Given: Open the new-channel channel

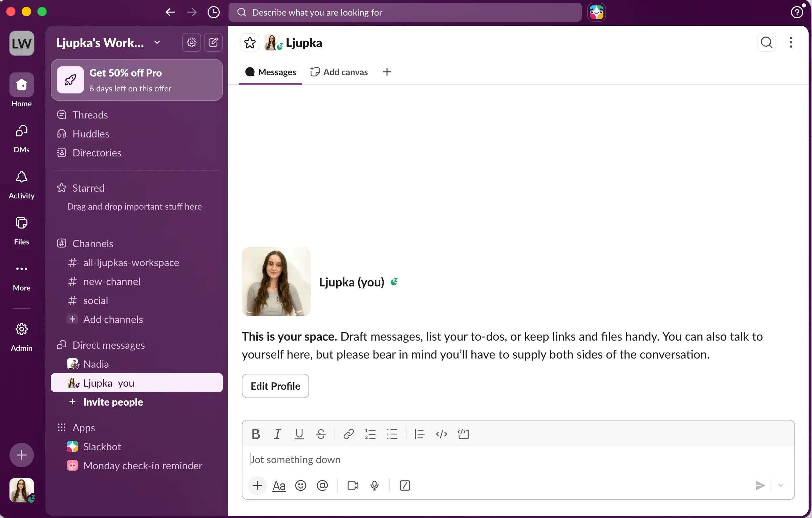Looking at the screenshot, I should (137, 281).
